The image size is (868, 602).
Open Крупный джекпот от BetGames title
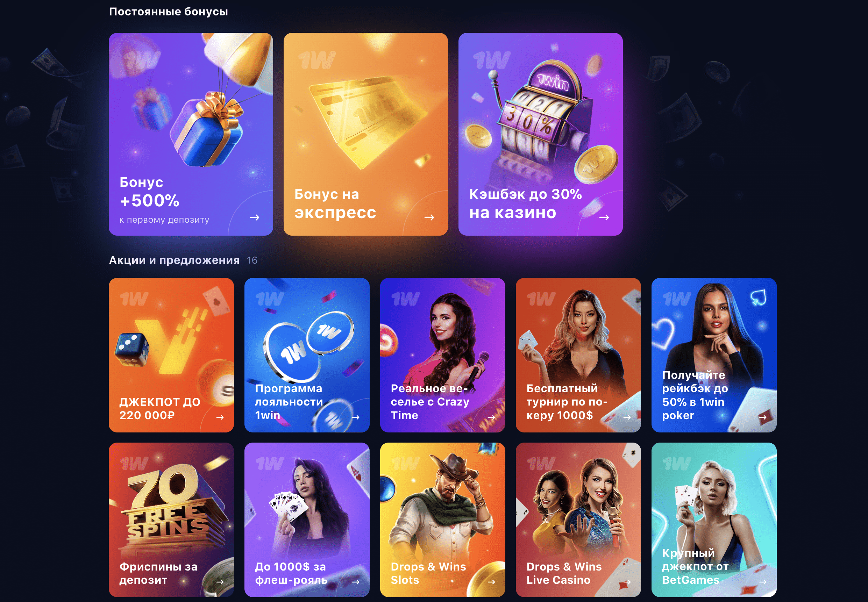click(695, 566)
